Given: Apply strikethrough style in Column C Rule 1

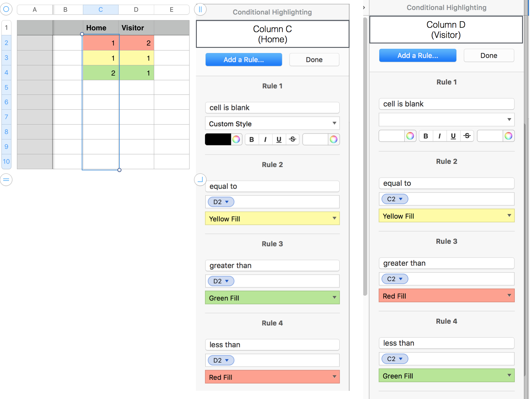Looking at the screenshot, I should click(292, 139).
